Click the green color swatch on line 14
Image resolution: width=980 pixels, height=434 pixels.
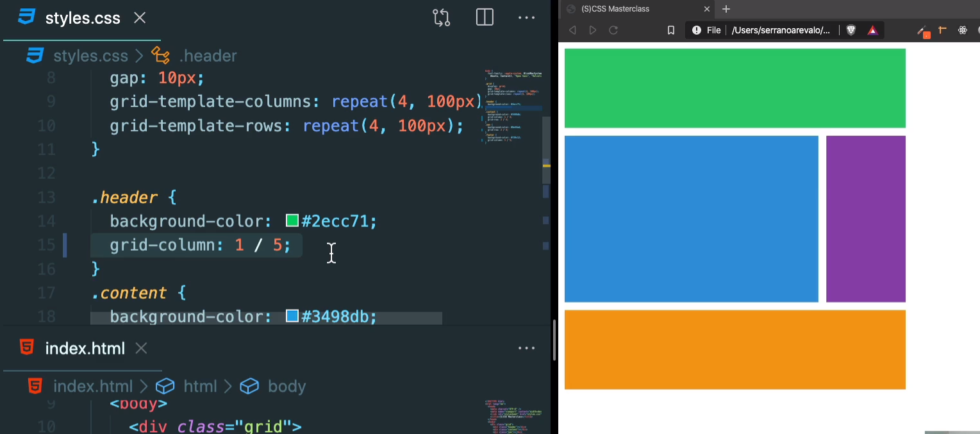point(292,220)
